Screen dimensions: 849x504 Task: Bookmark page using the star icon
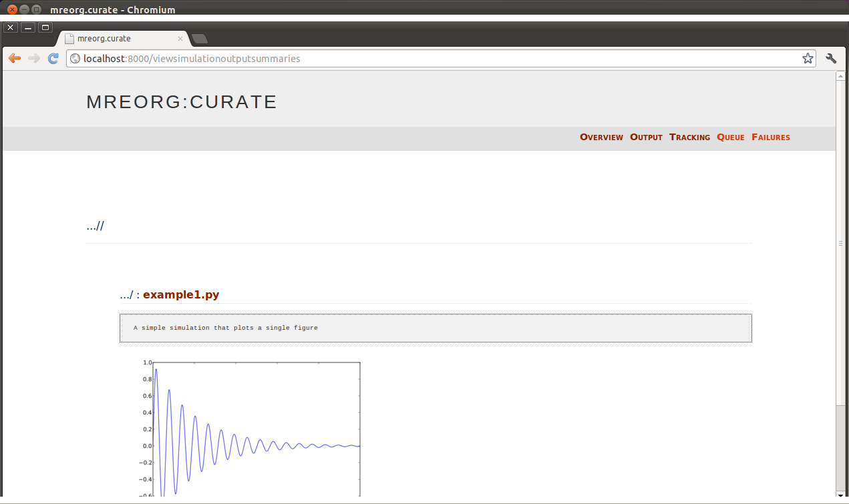tap(808, 59)
